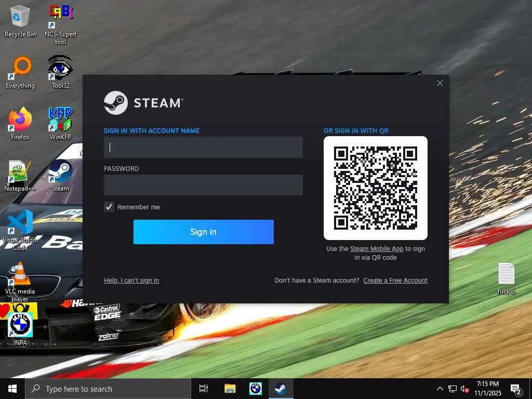Select the Steam desktop shortcut
This screenshot has width=532, height=399.
pos(60,176)
